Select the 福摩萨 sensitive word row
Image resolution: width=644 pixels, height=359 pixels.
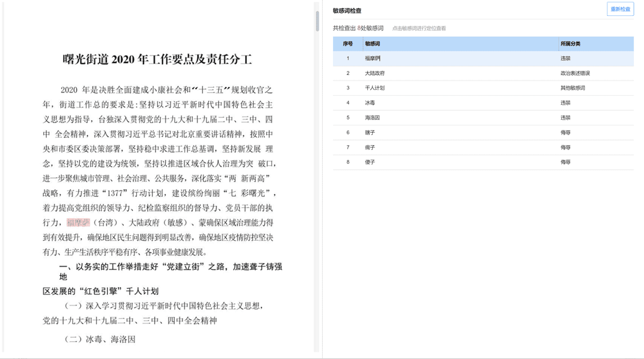point(483,59)
